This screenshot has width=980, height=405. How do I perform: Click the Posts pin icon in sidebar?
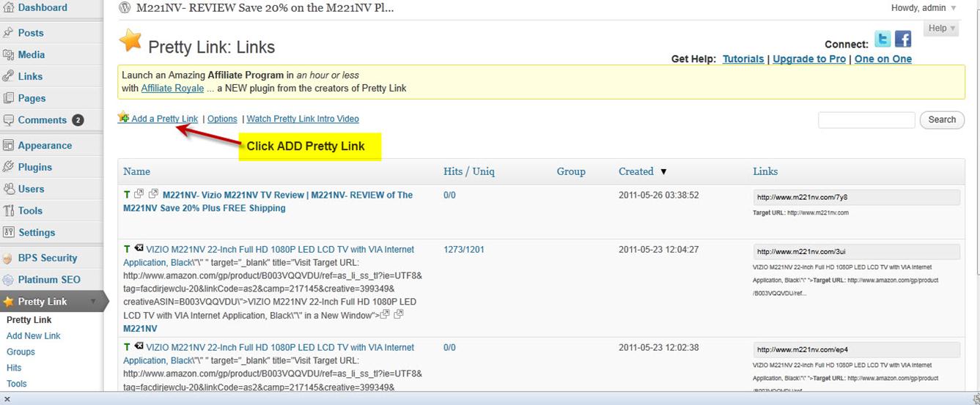click(x=8, y=33)
